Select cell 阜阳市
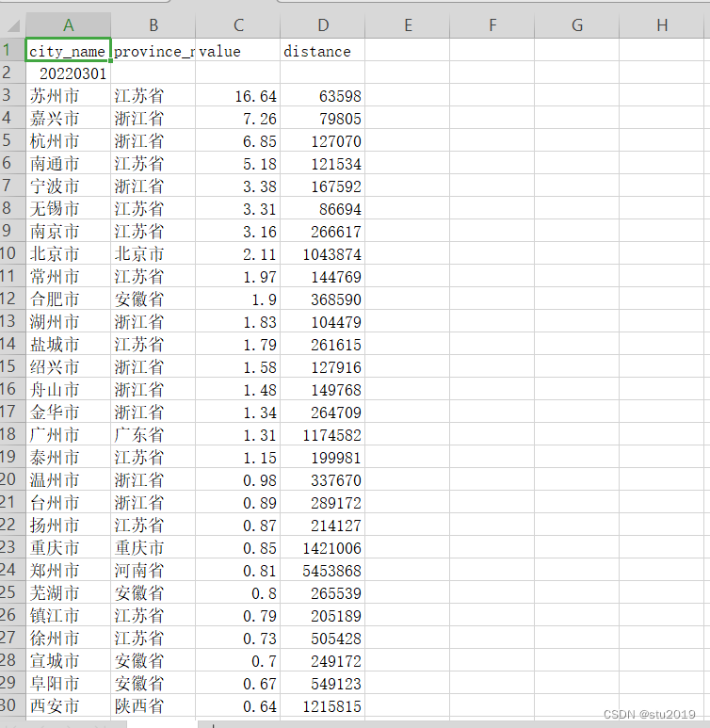Viewport: 710px width, 728px height. coord(68,683)
